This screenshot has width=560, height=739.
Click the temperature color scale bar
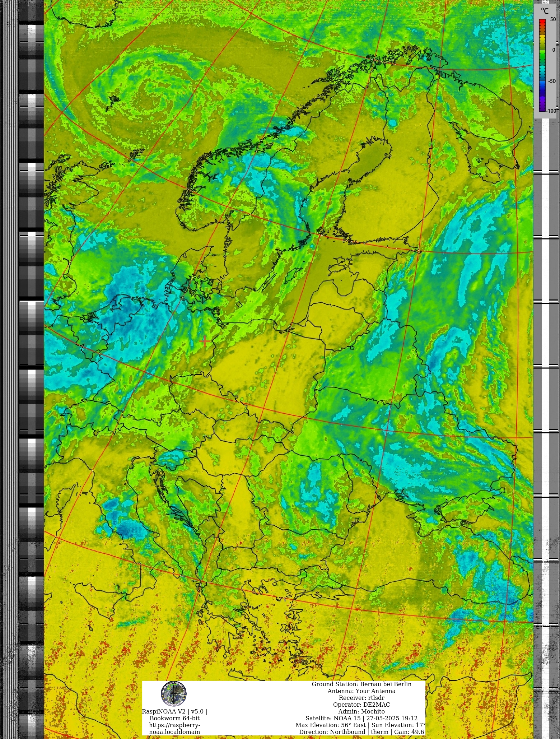(542, 65)
